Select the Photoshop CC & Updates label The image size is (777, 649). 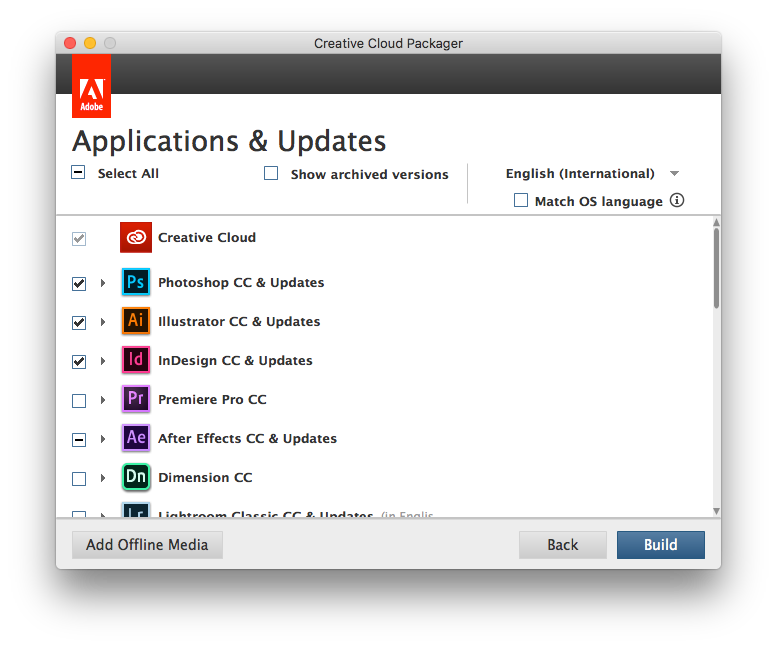(241, 282)
